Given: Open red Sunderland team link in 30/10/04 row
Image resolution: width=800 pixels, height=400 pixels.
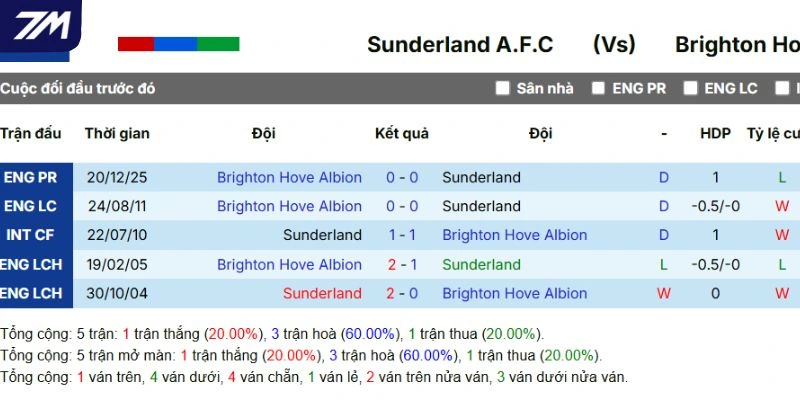Looking at the screenshot, I should (x=322, y=293).
